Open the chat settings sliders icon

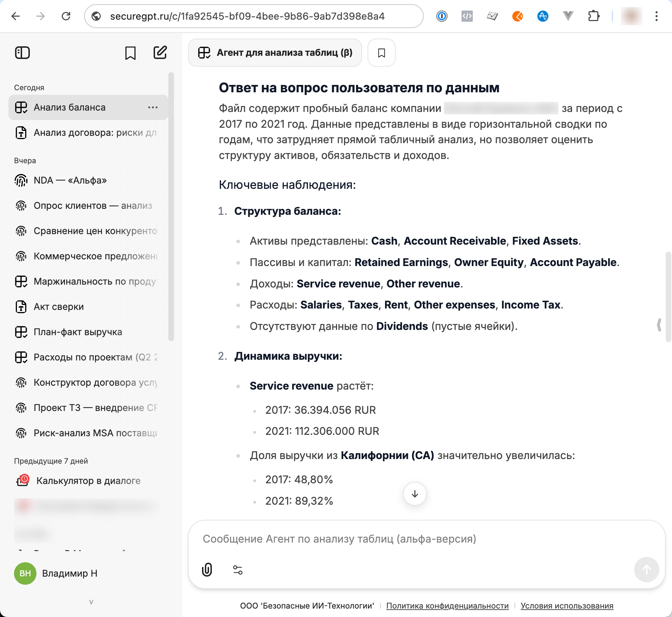[238, 570]
